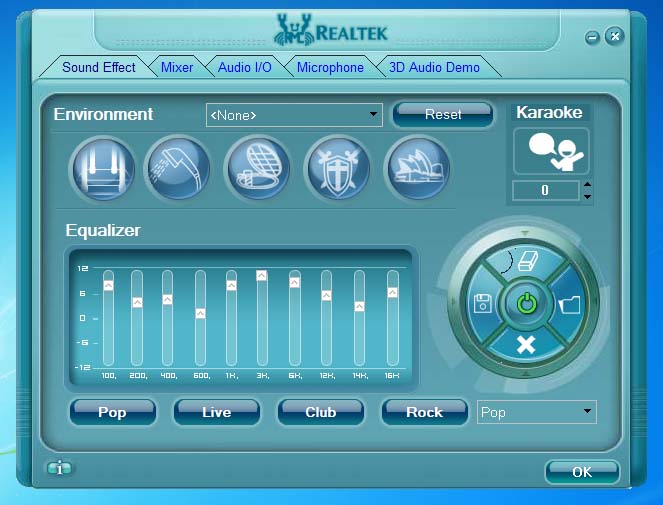The height and width of the screenshot is (505, 663).
Task: Open the information icon
Action: tap(59, 468)
